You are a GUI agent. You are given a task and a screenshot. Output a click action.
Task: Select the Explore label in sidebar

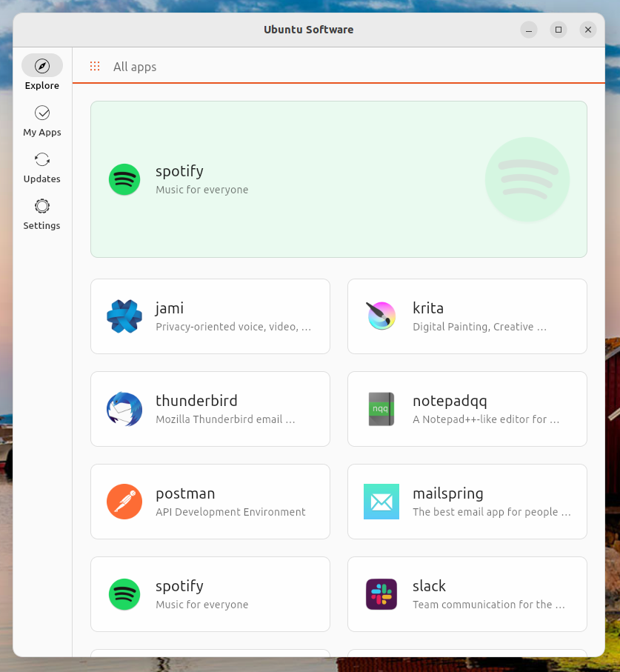click(42, 85)
